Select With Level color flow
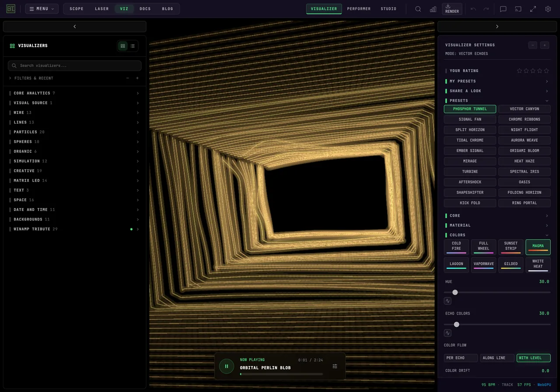The image size is (560, 392). [x=533, y=358]
